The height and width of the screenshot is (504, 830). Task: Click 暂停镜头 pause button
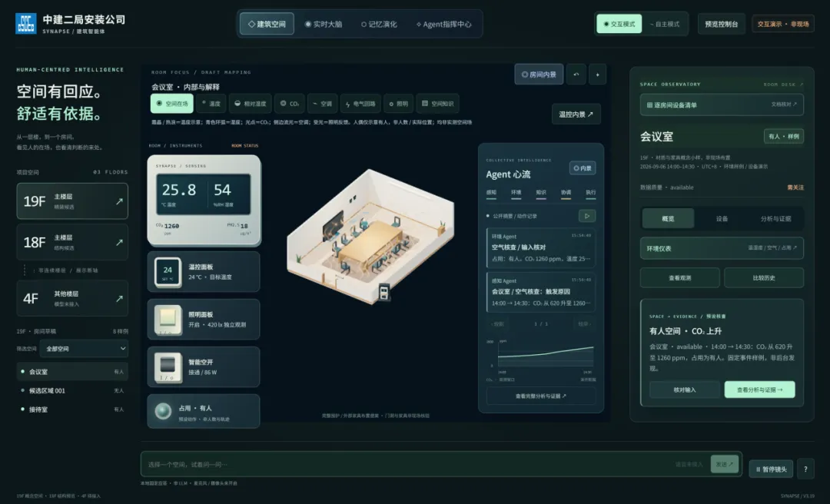coord(771,469)
